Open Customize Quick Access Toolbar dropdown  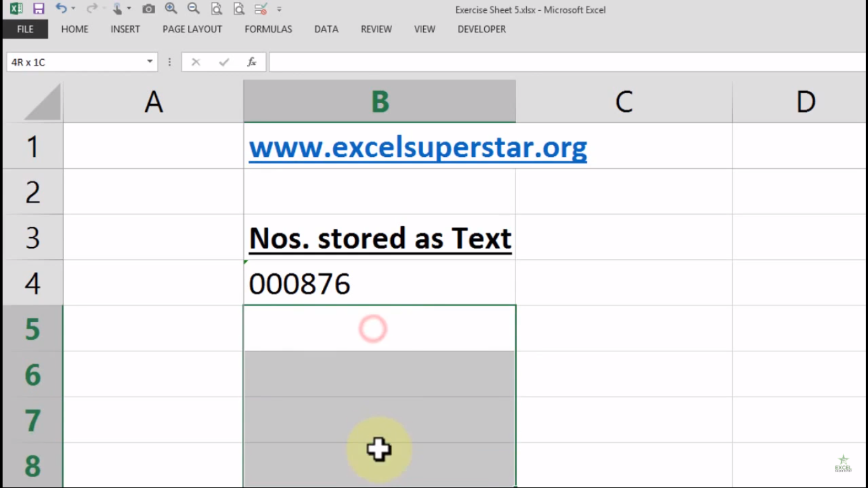(x=279, y=10)
